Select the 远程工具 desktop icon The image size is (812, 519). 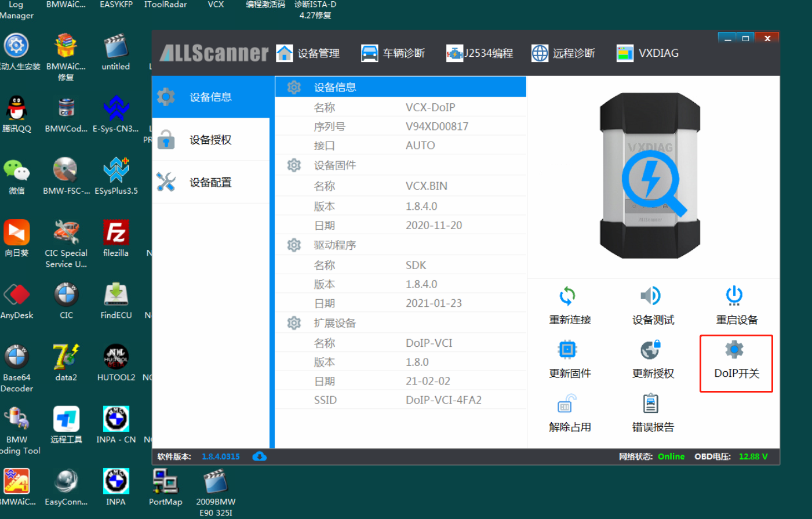pyautogui.click(x=66, y=425)
